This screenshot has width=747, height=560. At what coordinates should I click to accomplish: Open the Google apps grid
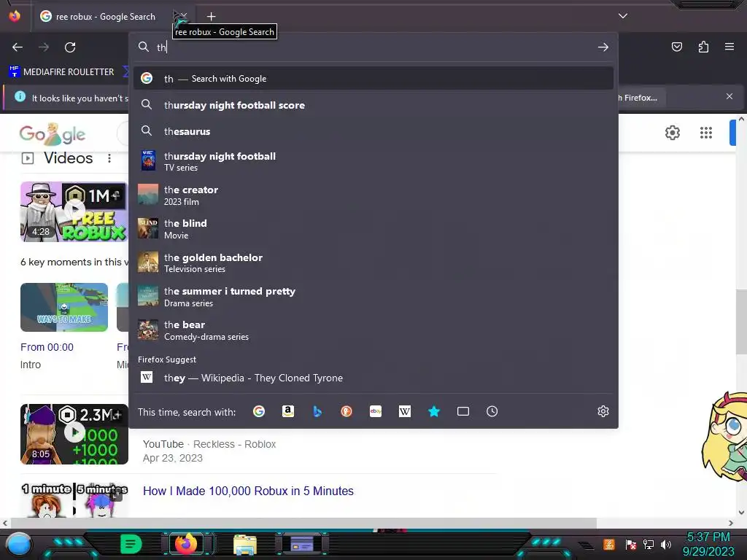pos(706,133)
